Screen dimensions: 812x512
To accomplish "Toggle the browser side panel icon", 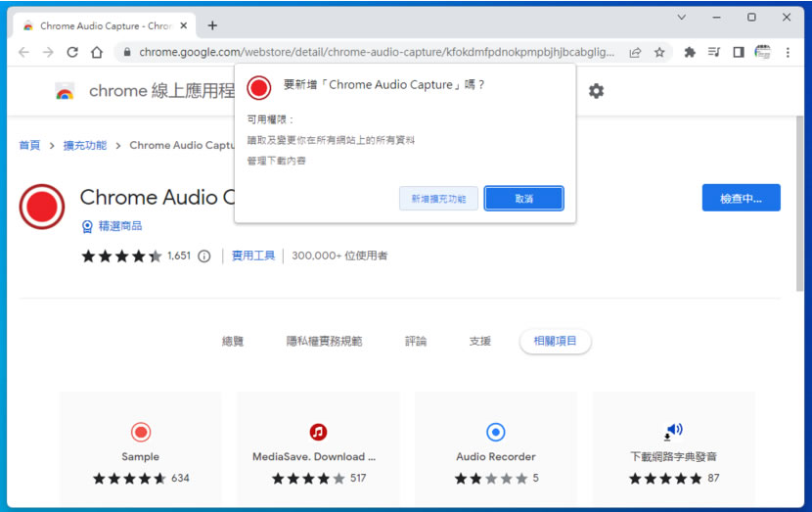I will [x=739, y=52].
